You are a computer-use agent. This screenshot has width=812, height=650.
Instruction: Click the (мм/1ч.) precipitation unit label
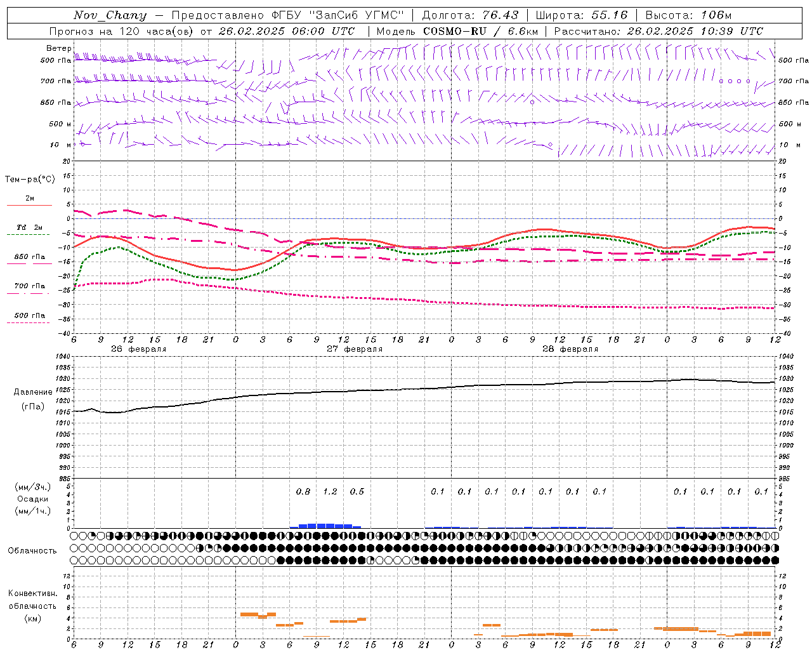[x=32, y=511]
